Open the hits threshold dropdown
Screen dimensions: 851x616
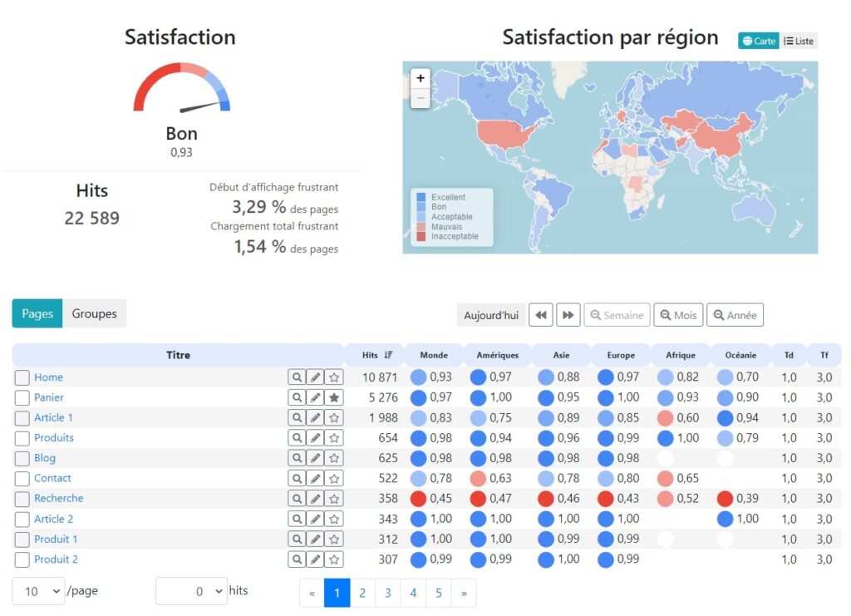191,590
